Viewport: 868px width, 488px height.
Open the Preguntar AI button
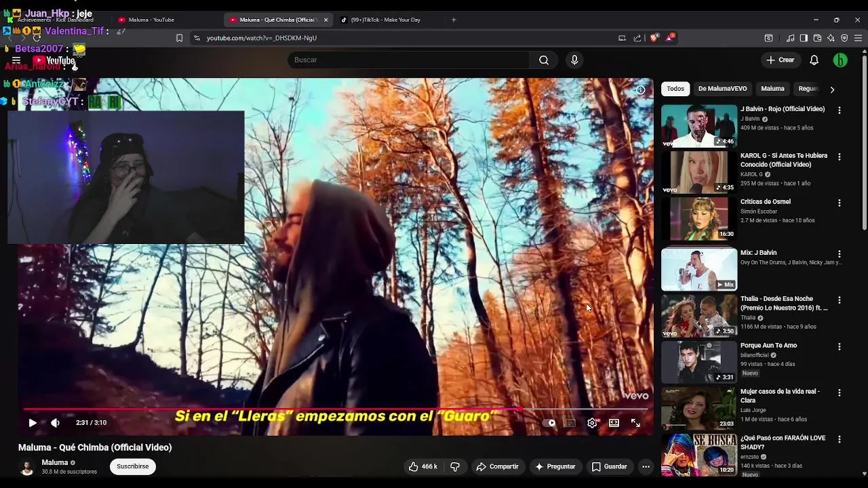(x=555, y=466)
